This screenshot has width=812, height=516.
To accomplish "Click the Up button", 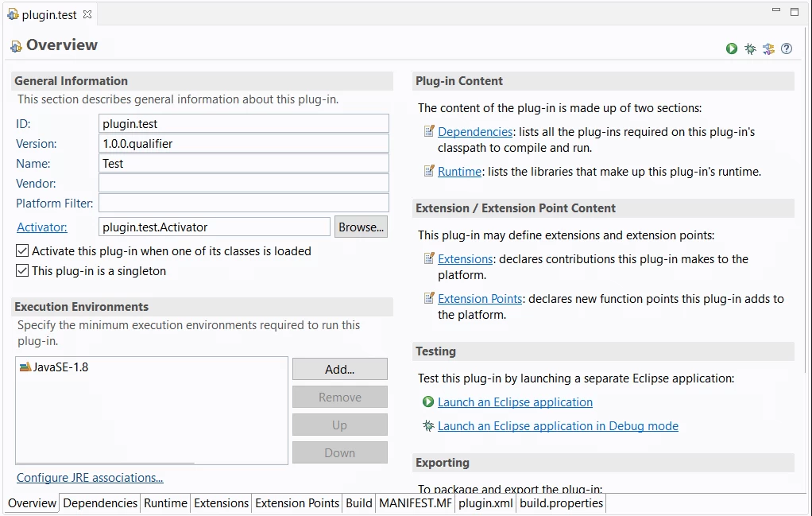I will tap(340, 425).
